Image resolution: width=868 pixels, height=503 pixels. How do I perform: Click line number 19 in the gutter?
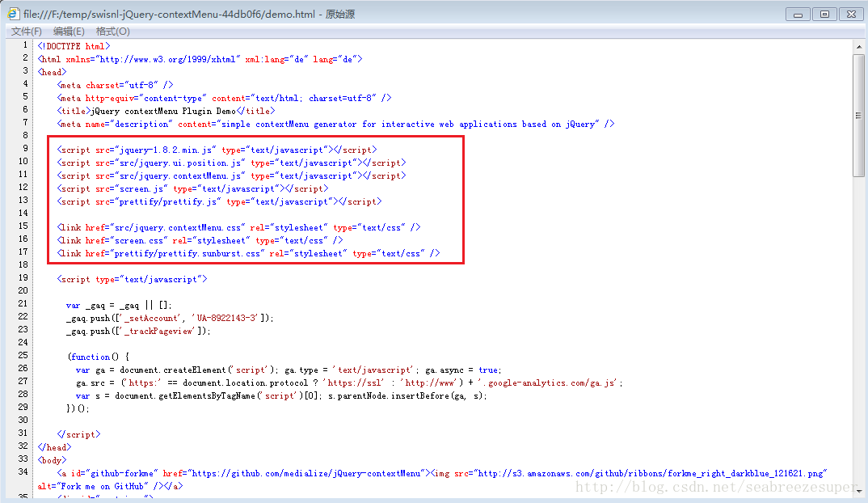pos(23,277)
